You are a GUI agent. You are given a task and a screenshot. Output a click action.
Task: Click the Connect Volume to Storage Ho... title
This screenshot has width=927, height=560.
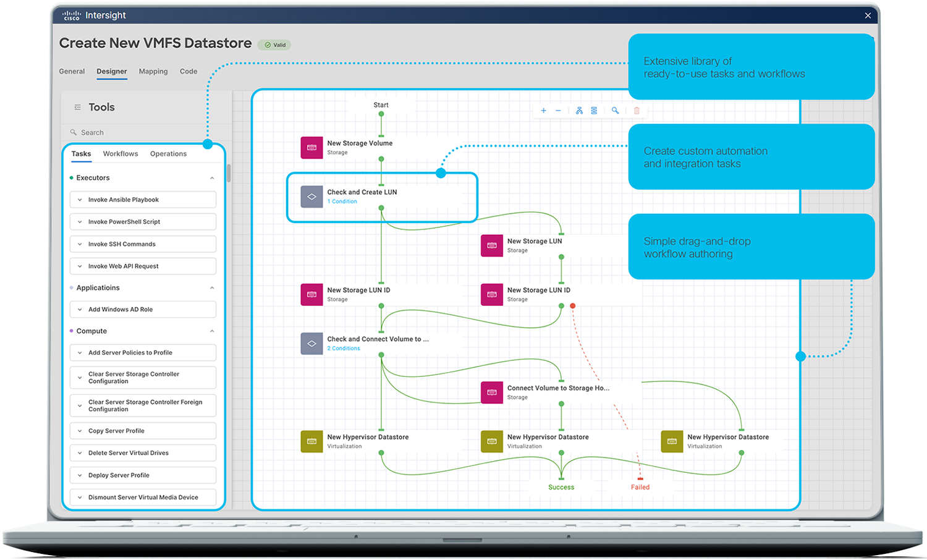tap(558, 388)
